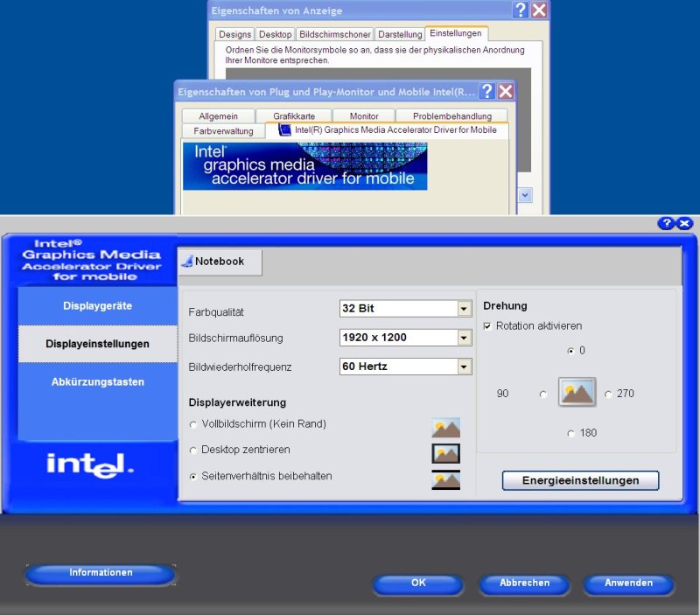Image resolution: width=700 pixels, height=615 pixels.
Task: Click the Bildwiederholfrequenz label
Action: (x=240, y=367)
